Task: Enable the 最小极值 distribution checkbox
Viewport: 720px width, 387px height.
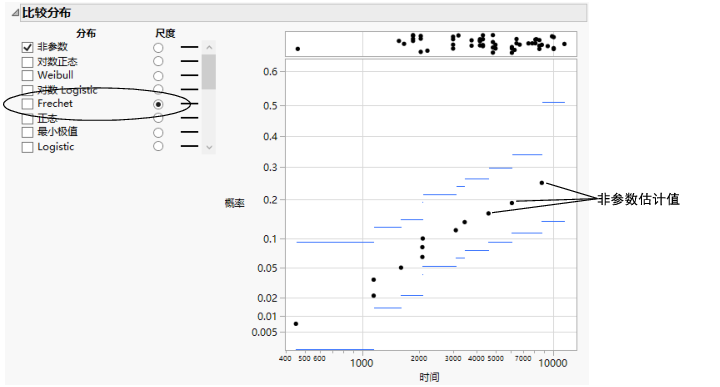Action: point(28,133)
